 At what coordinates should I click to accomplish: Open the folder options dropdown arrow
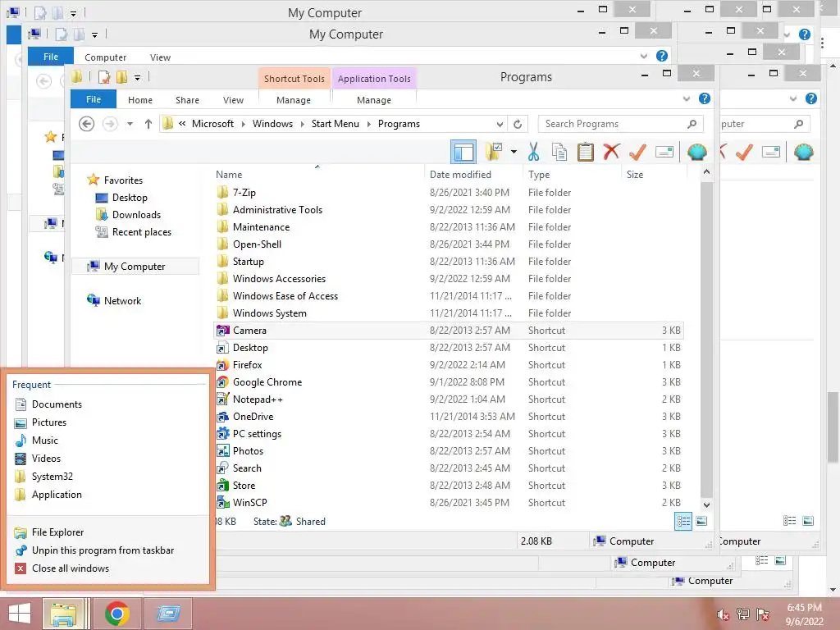click(x=514, y=152)
